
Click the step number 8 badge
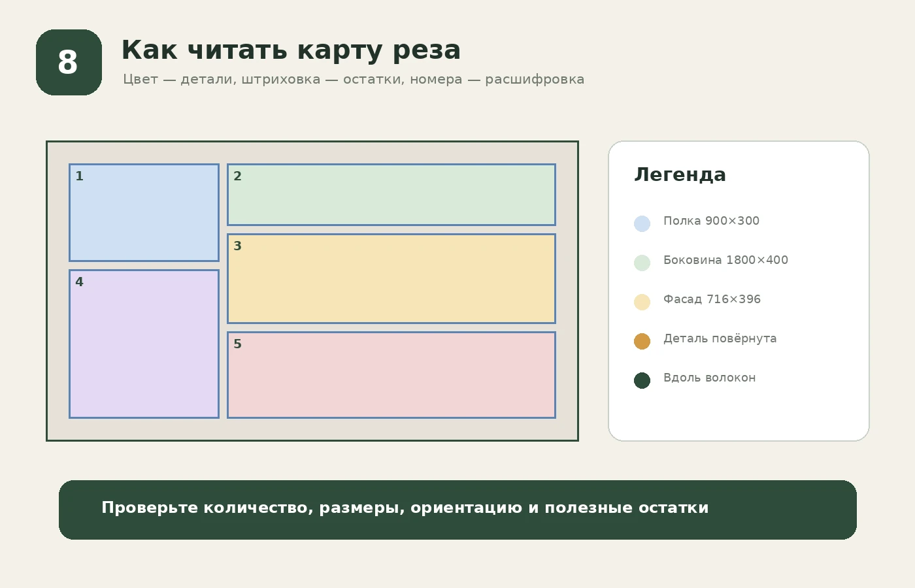point(69,62)
